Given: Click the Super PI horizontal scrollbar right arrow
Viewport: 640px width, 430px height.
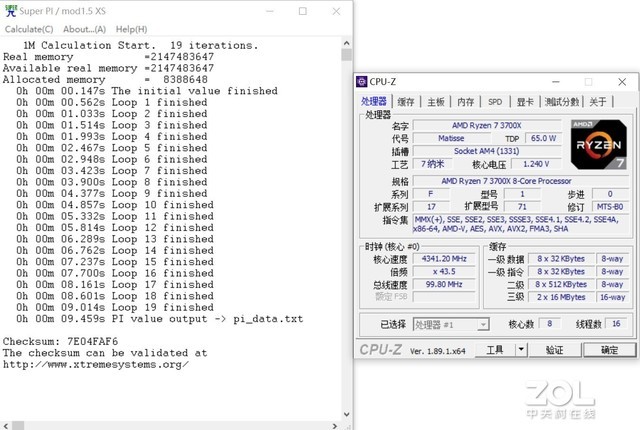Looking at the screenshot, I should point(335,426).
